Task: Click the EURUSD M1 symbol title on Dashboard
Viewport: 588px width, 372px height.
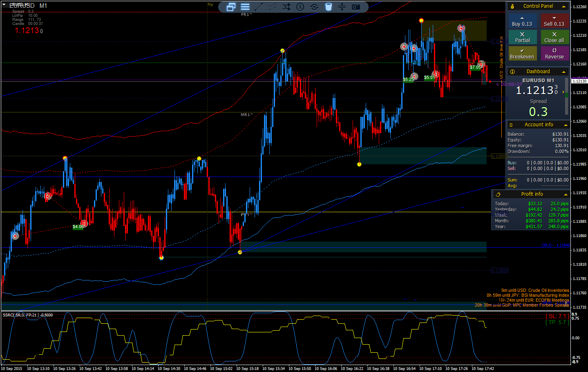Action: pyautogui.click(x=538, y=81)
